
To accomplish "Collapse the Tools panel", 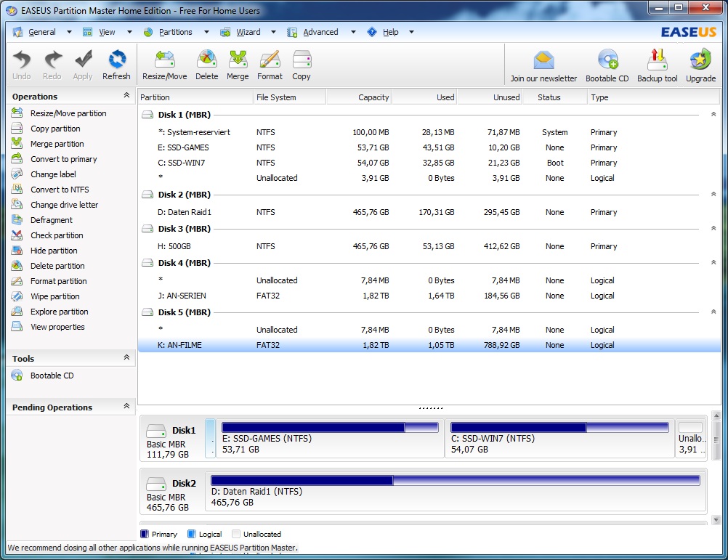I will 126,357.
